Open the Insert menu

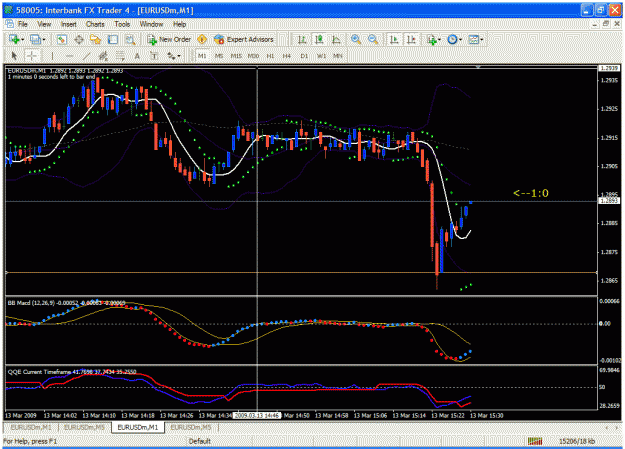click(x=69, y=24)
